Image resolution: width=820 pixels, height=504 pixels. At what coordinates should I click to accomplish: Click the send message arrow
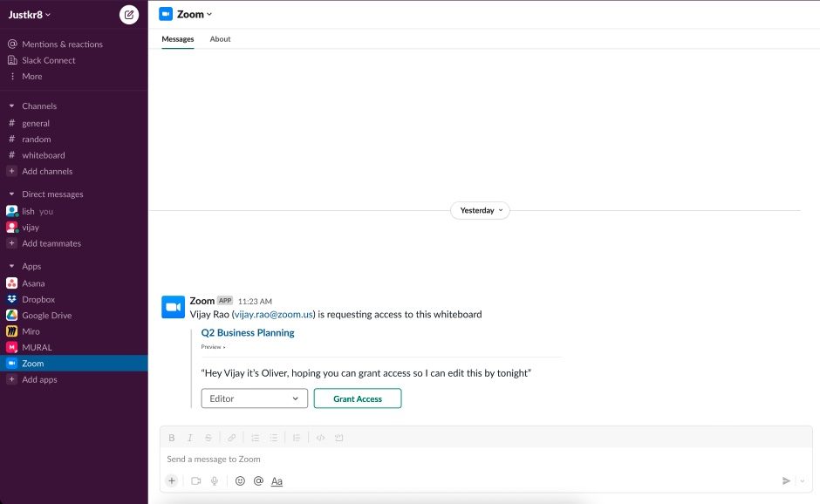[x=786, y=481]
